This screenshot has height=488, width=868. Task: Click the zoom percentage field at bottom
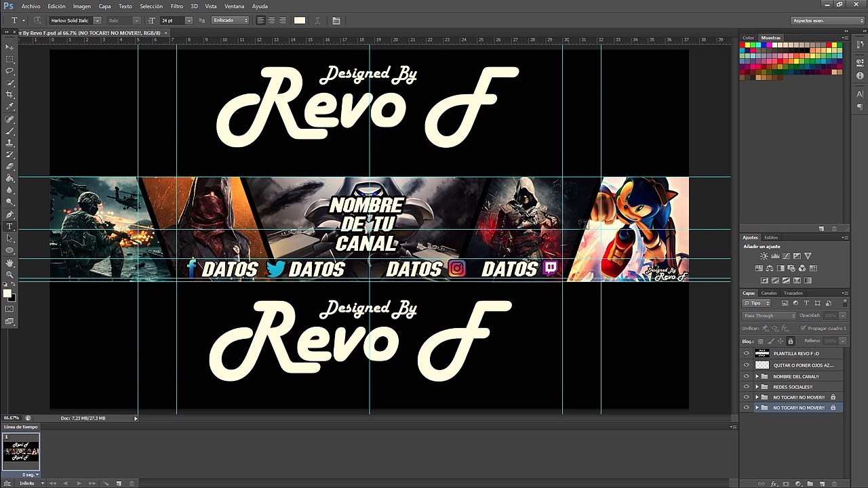click(11, 418)
